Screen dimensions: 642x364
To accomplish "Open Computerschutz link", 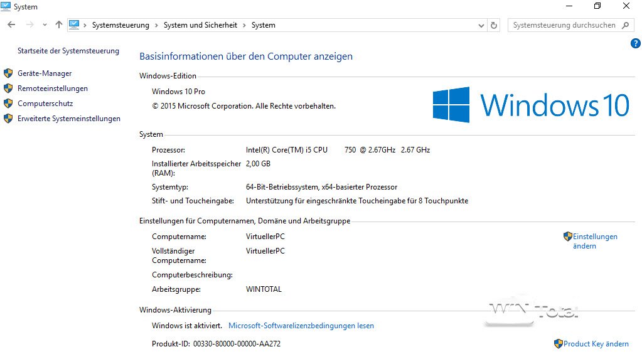I will [45, 103].
